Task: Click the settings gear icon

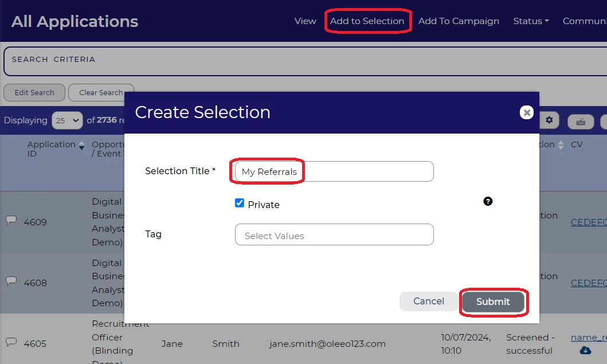Action: (549, 120)
